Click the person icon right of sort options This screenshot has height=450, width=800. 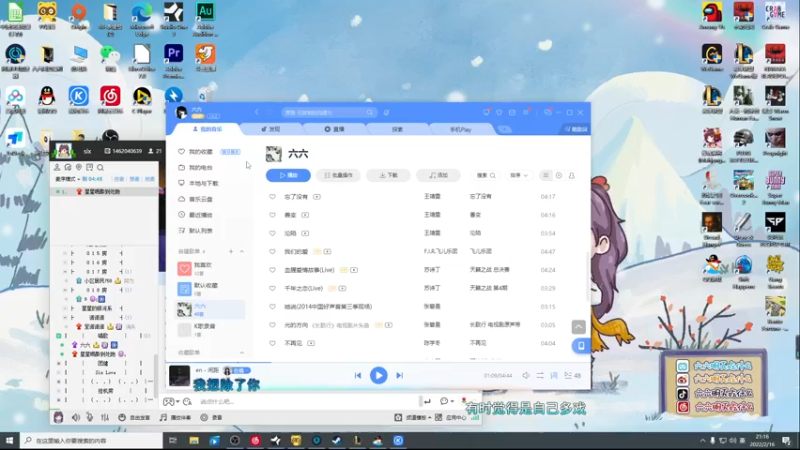[571, 175]
